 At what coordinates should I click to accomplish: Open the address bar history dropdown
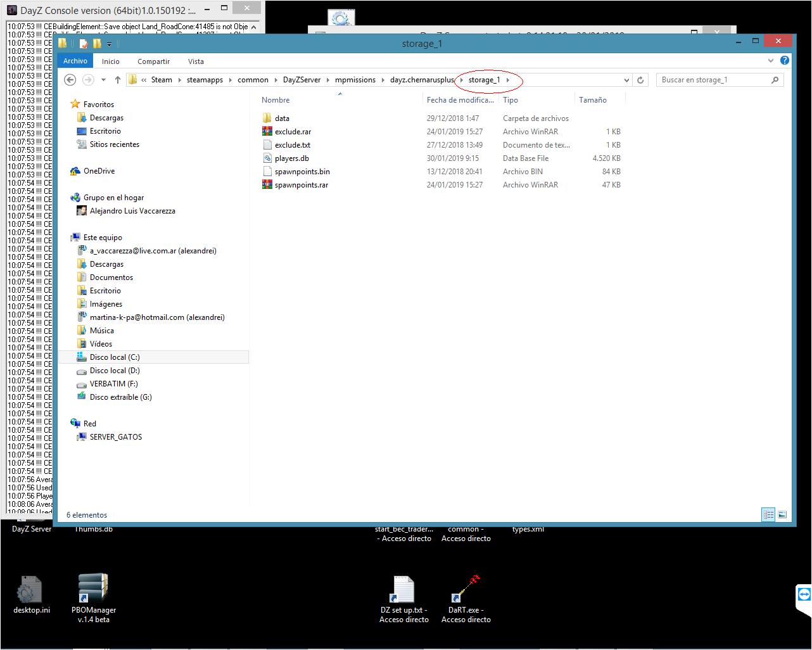(626, 80)
